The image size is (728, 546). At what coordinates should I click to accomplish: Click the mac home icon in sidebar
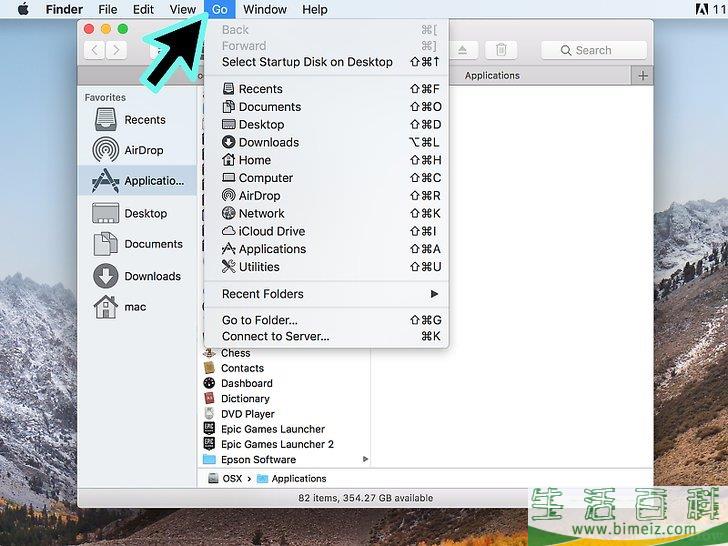(x=106, y=307)
